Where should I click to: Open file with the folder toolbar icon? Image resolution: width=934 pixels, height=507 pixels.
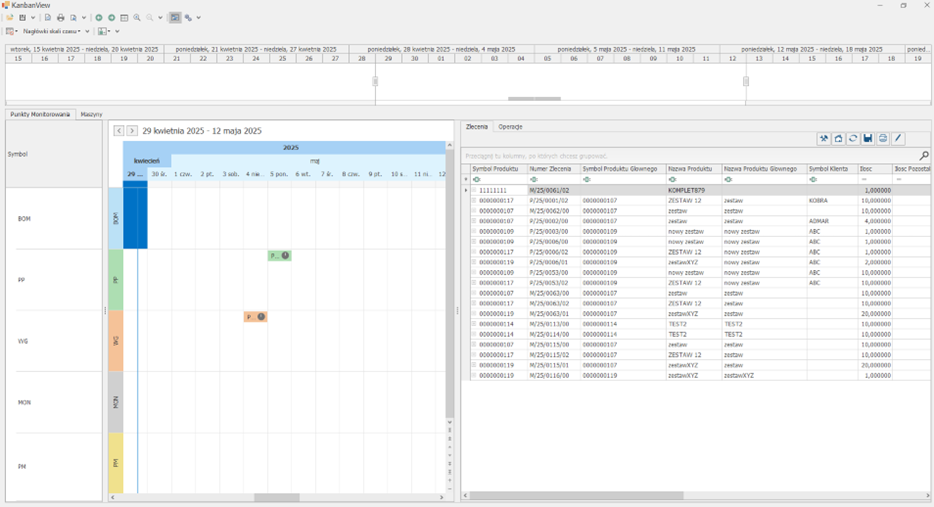point(10,18)
